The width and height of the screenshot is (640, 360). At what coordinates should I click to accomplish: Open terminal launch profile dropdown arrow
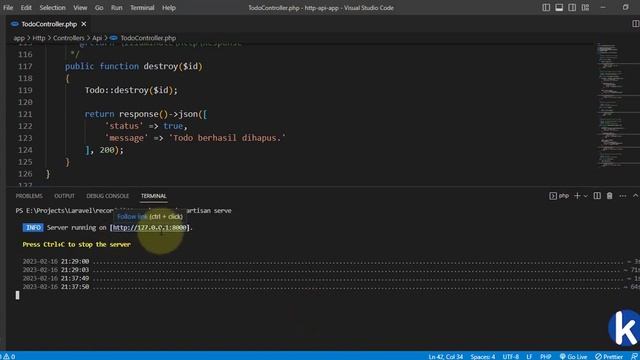point(586,196)
